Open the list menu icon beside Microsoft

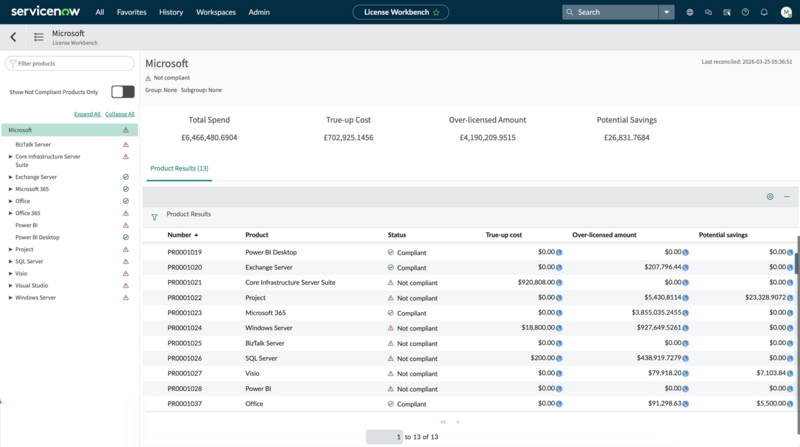pos(39,37)
